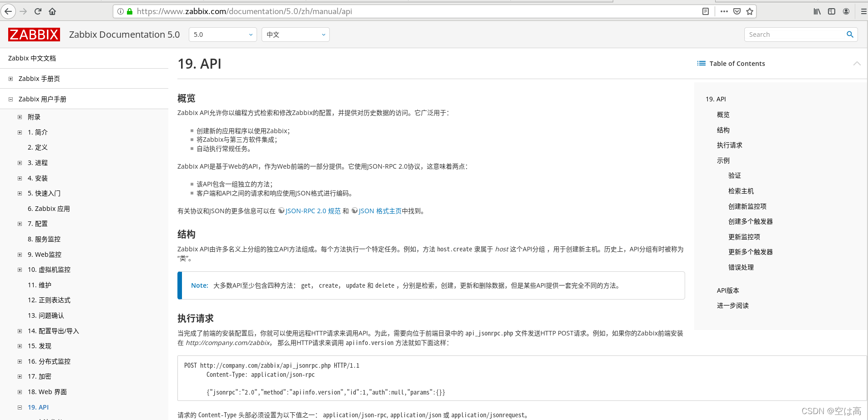Follow the JSON 格式主页 link
Viewport: 868px width, 420px height.
[x=380, y=211]
